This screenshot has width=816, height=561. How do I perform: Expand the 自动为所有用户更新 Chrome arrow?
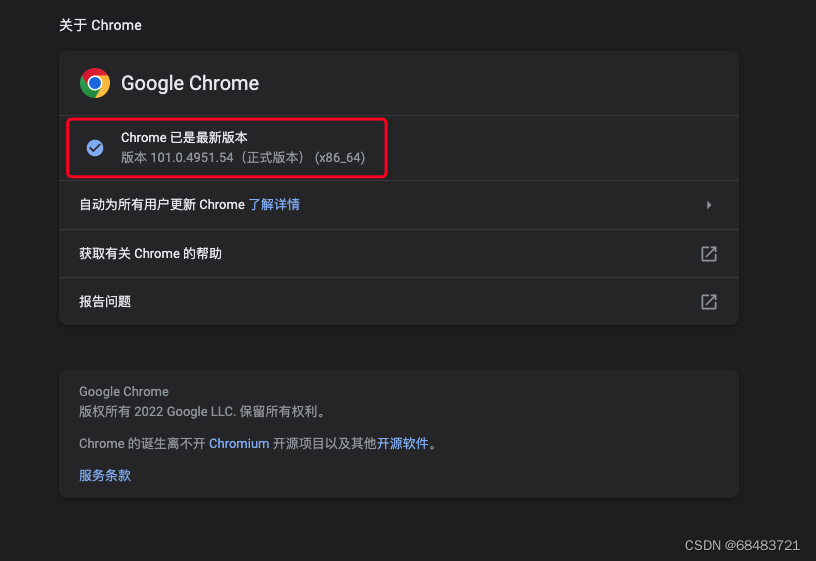click(x=709, y=205)
